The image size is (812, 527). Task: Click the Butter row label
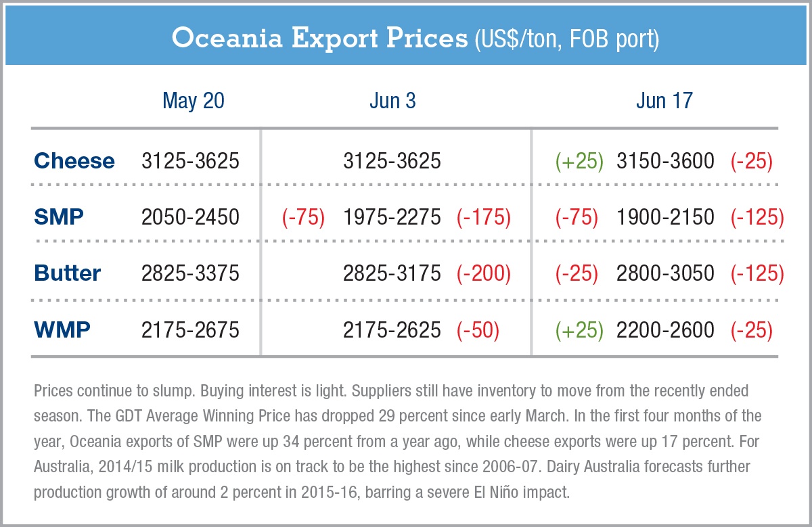(67, 273)
